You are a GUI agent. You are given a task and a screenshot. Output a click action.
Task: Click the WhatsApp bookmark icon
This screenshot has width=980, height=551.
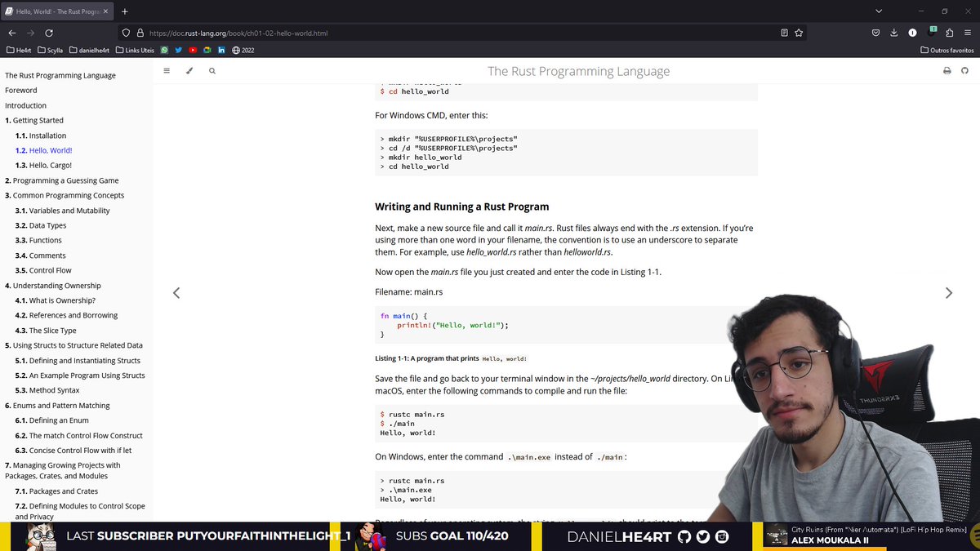pos(164,49)
